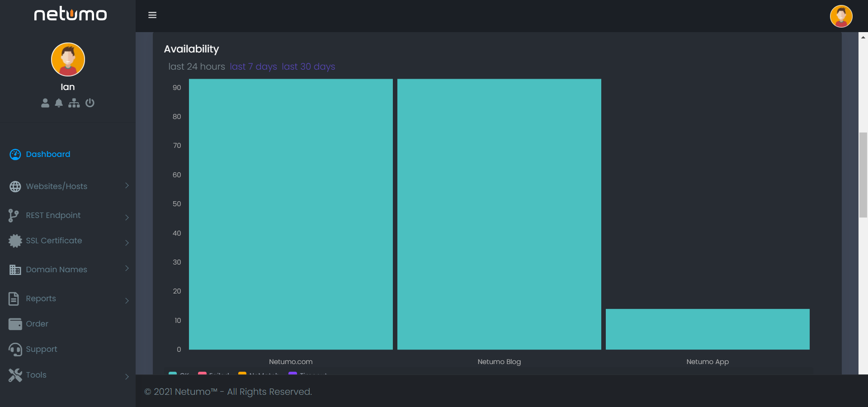The image size is (868, 407).
Task: Click the Tools wrench icon
Action: (15, 375)
